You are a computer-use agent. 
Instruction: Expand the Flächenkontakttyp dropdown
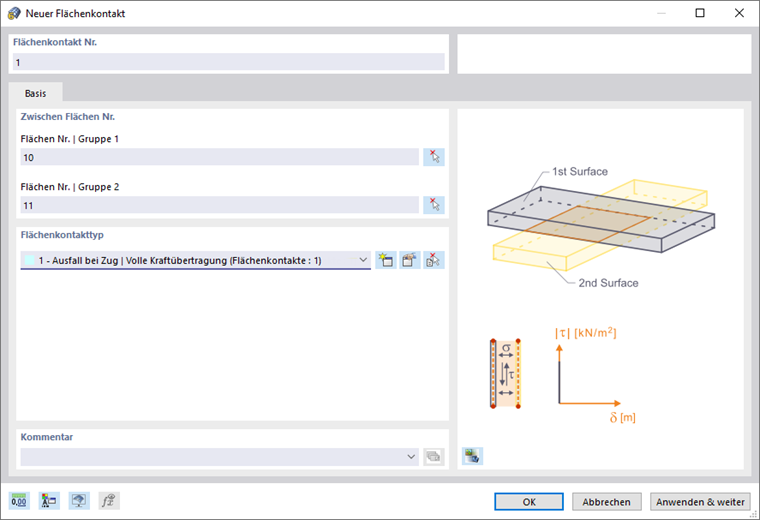[363, 260]
